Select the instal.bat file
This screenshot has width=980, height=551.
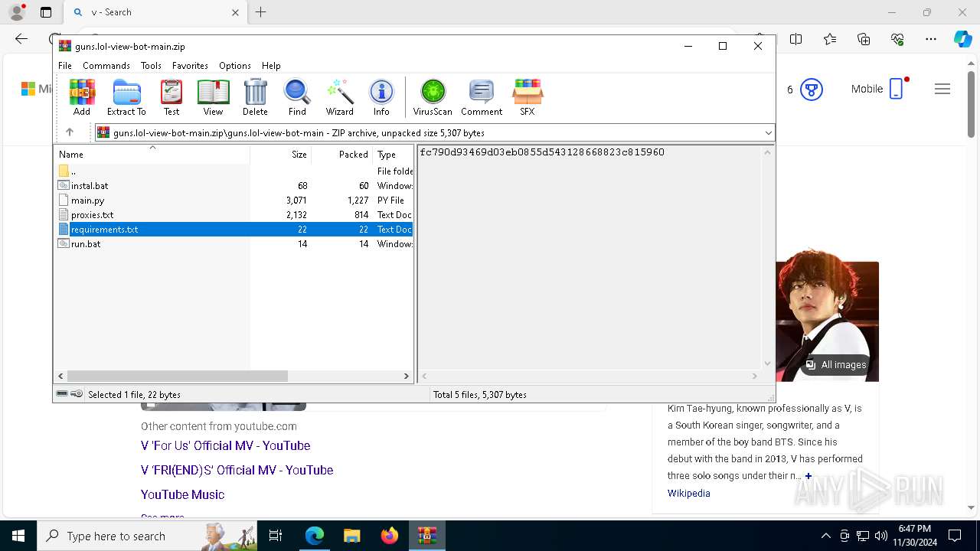click(90, 185)
